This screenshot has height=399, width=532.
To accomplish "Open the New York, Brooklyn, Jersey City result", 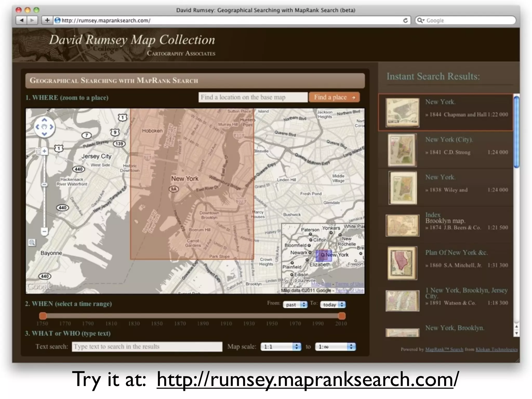I will point(466,293).
